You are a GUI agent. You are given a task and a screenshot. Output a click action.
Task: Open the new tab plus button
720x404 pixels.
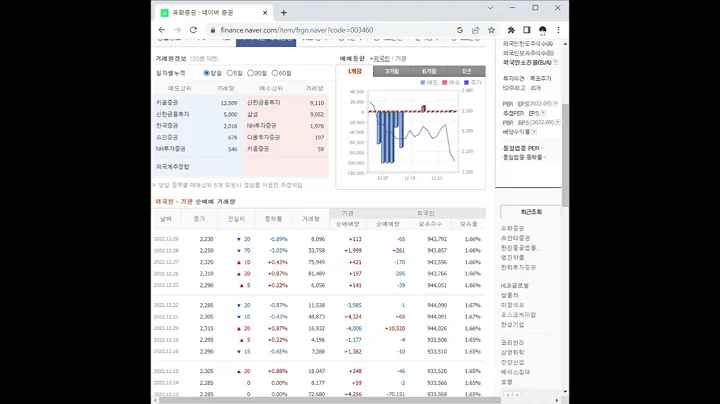(x=284, y=13)
